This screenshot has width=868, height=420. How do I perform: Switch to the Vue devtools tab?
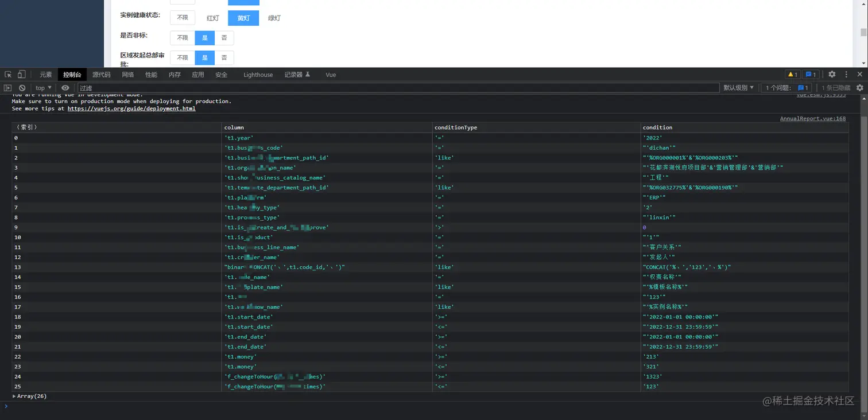coord(331,75)
